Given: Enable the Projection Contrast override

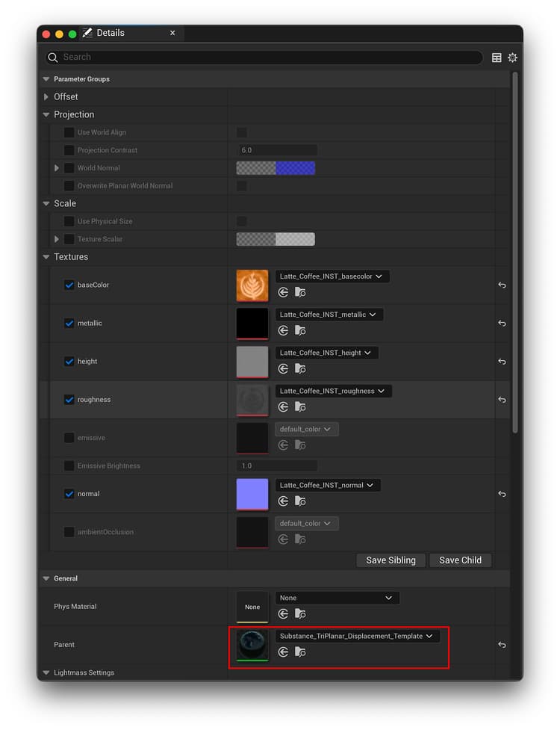Looking at the screenshot, I should (x=69, y=150).
